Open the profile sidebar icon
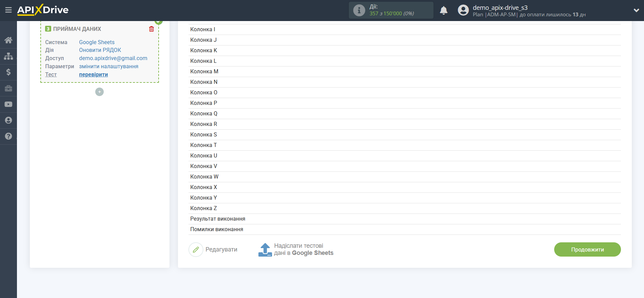Image resolution: width=644 pixels, height=298 pixels. (x=8, y=120)
